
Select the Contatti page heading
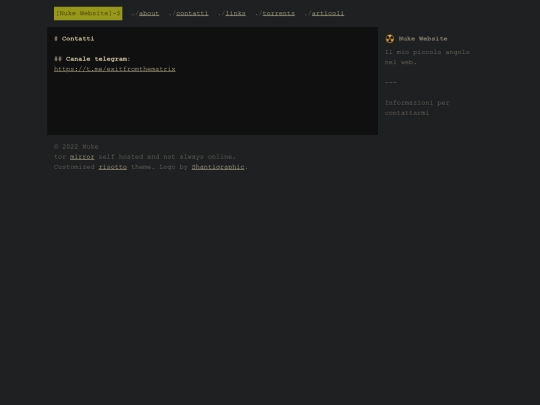pos(74,39)
